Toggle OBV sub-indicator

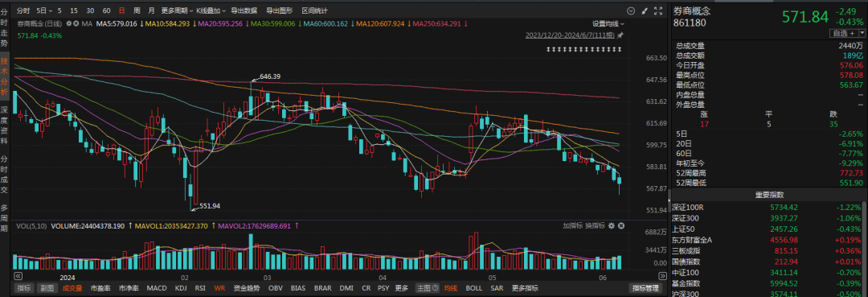point(275,288)
